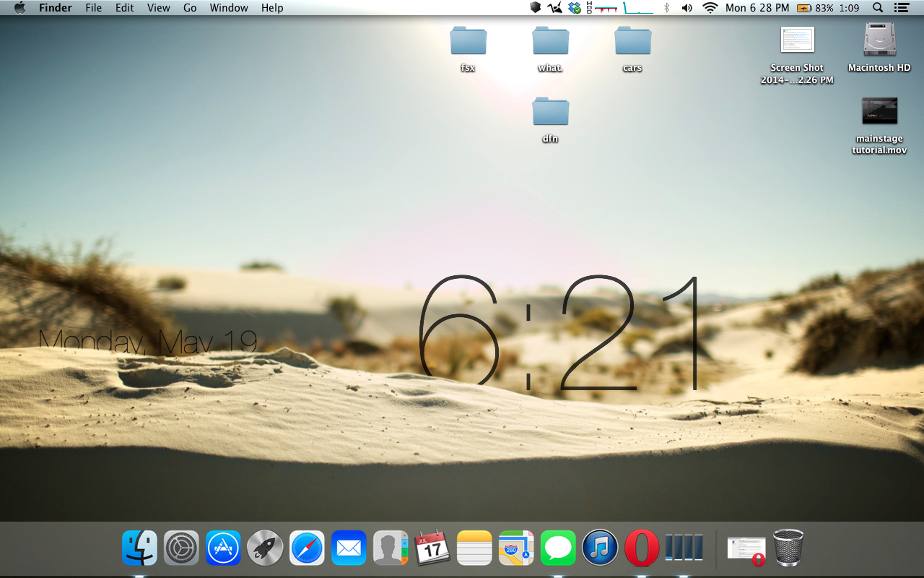Open the Apple menu
Viewport: 924px width, 578px height.
pyautogui.click(x=19, y=8)
